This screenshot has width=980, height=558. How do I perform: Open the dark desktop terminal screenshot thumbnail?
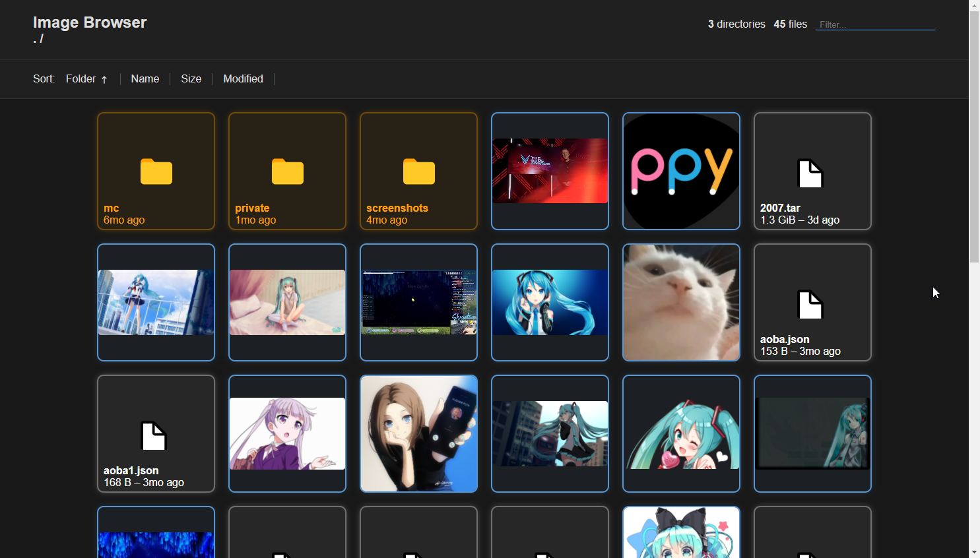(418, 303)
